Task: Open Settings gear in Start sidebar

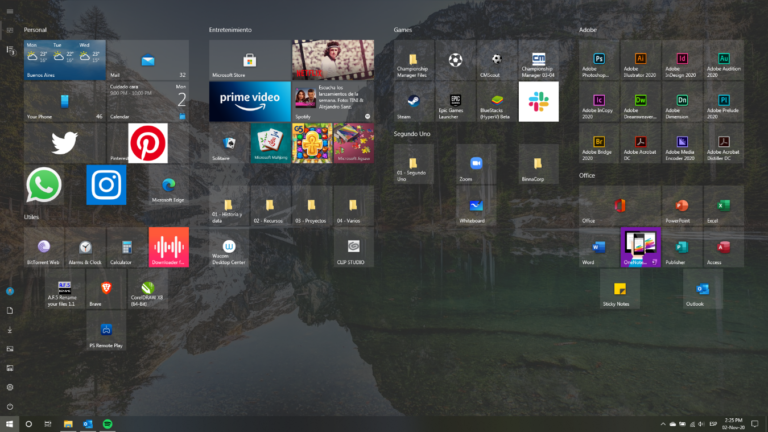Action: (10, 387)
